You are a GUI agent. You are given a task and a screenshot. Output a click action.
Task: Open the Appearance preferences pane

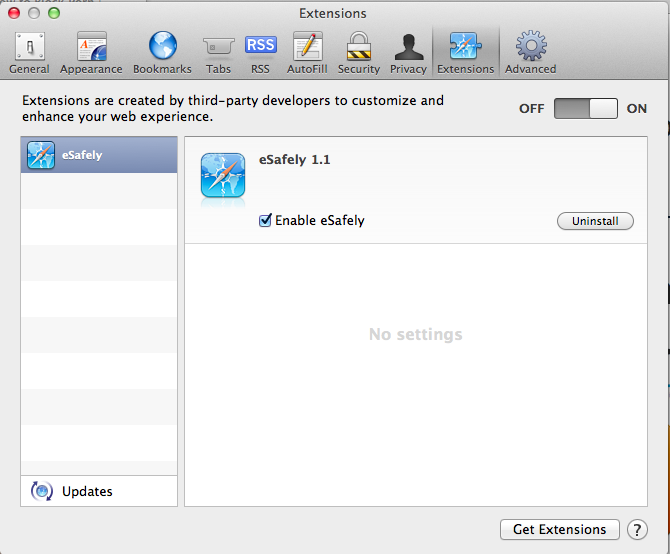91,53
